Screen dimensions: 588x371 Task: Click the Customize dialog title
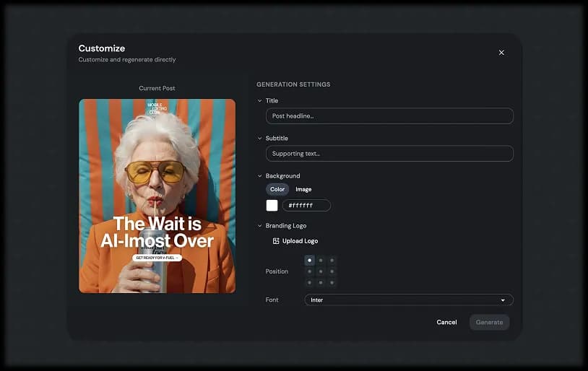click(102, 48)
